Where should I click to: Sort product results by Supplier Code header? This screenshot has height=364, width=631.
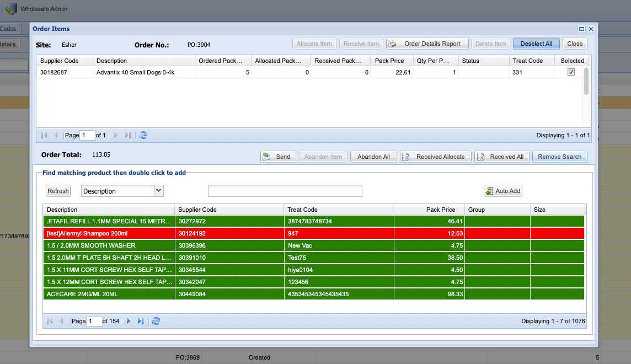[229, 210]
